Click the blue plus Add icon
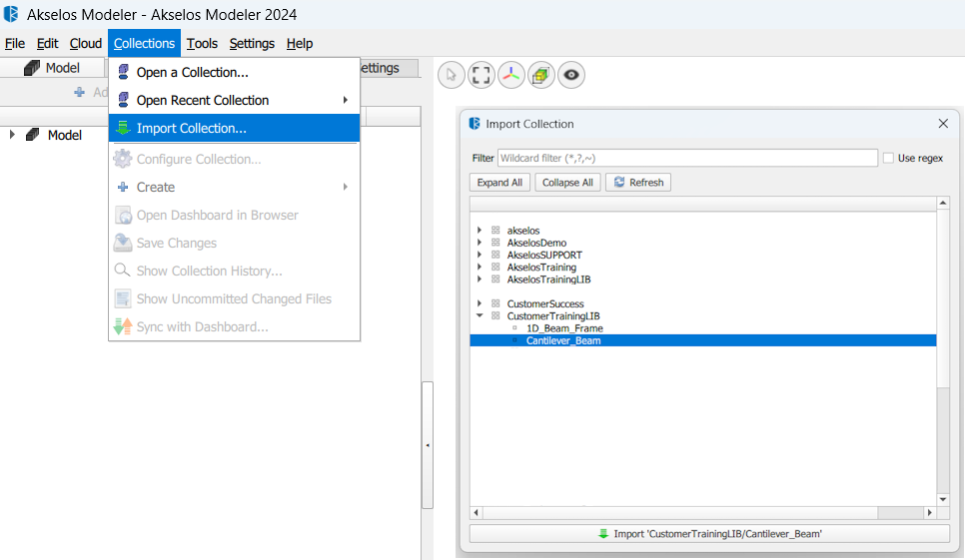Viewport: 965px width, 560px height. [79, 92]
